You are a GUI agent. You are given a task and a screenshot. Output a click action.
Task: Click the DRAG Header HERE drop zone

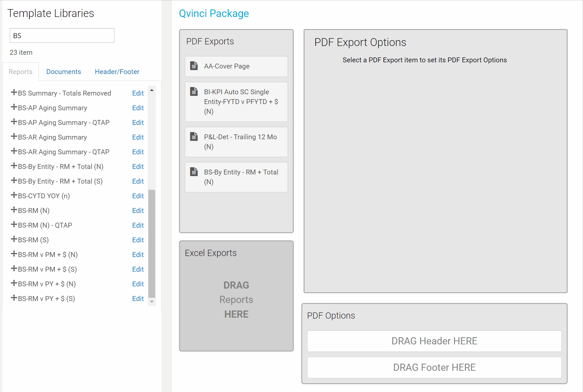pyautogui.click(x=434, y=341)
